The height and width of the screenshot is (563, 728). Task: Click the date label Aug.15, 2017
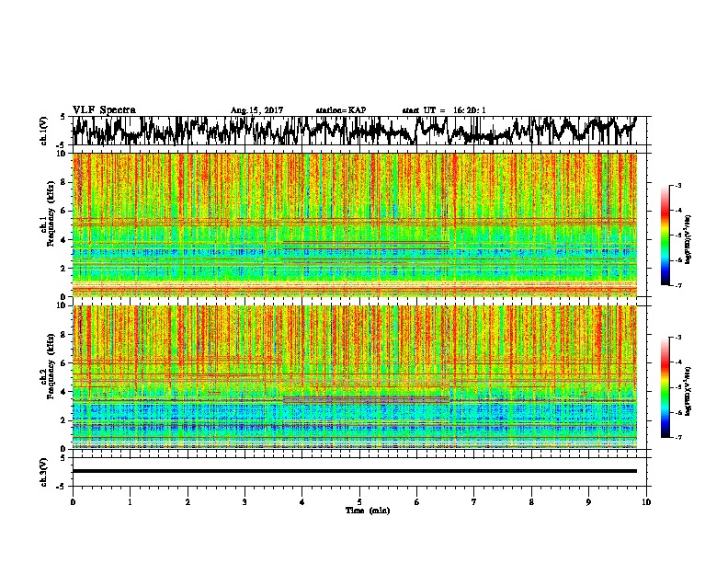256,110
